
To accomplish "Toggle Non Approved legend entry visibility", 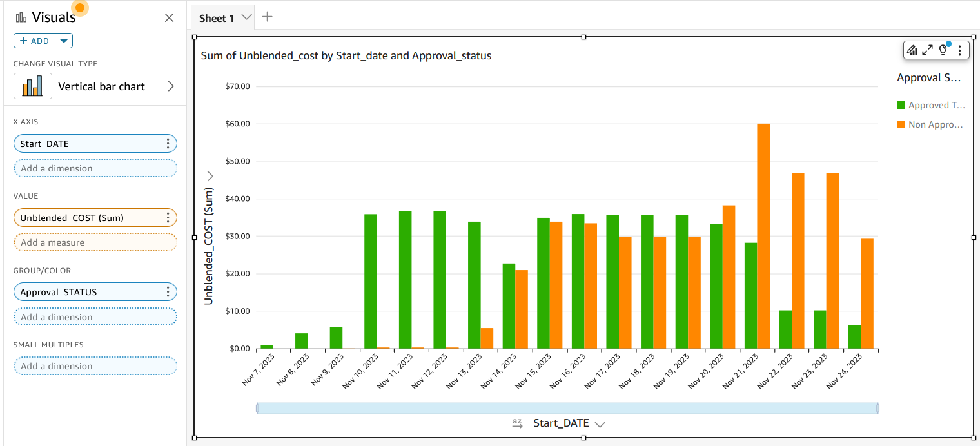I will coord(934,124).
